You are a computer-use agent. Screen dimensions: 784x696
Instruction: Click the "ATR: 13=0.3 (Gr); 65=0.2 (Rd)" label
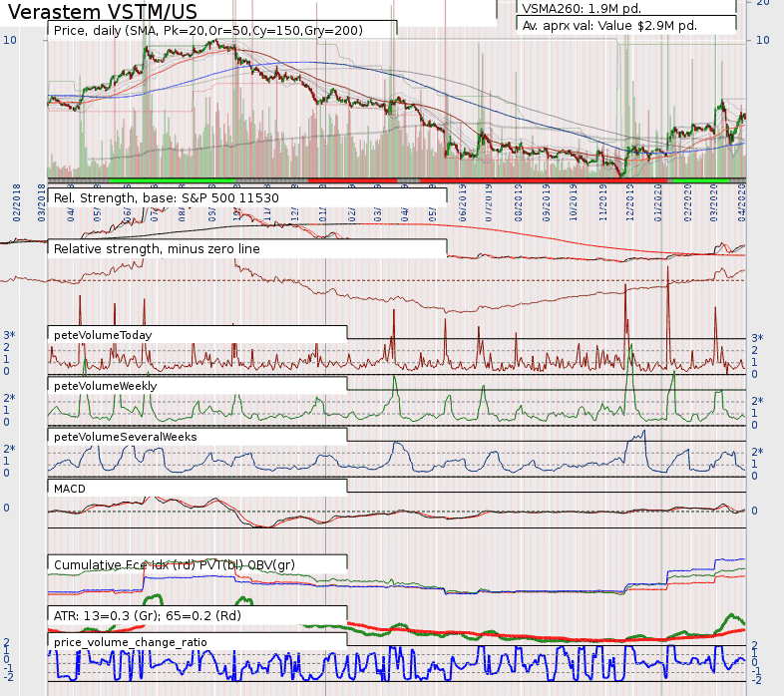pos(147,615)
